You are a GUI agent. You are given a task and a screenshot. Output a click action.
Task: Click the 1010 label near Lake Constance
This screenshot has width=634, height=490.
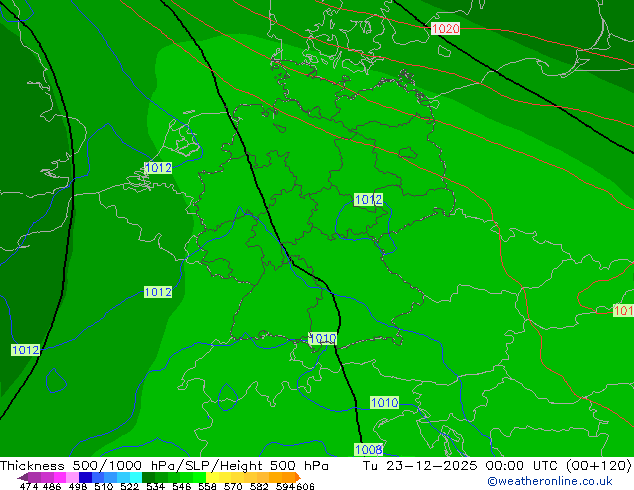coord(322,338)
